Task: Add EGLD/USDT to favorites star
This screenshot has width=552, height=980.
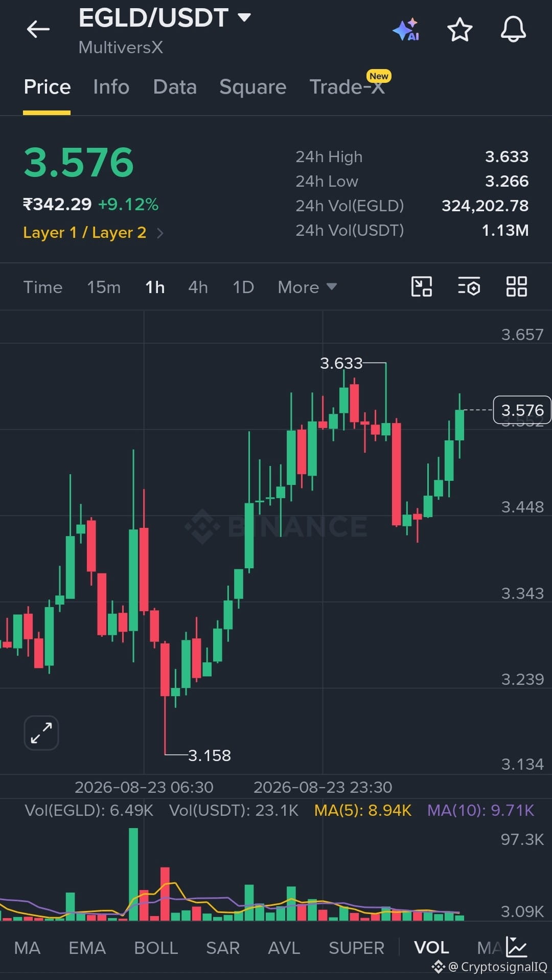Action: point(459,29)
